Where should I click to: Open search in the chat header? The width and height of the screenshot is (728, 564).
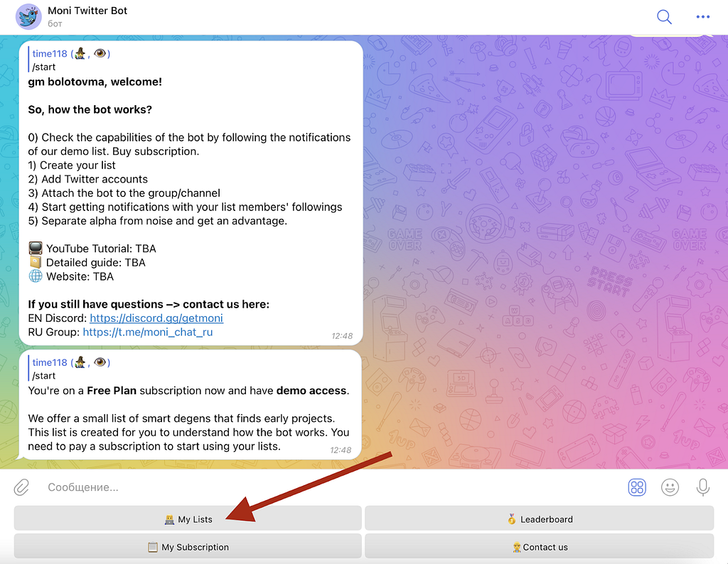(x=665, y=17)
